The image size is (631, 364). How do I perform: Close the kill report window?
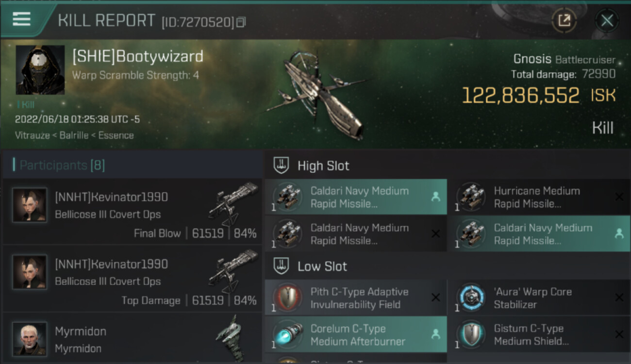coord(607,20)
